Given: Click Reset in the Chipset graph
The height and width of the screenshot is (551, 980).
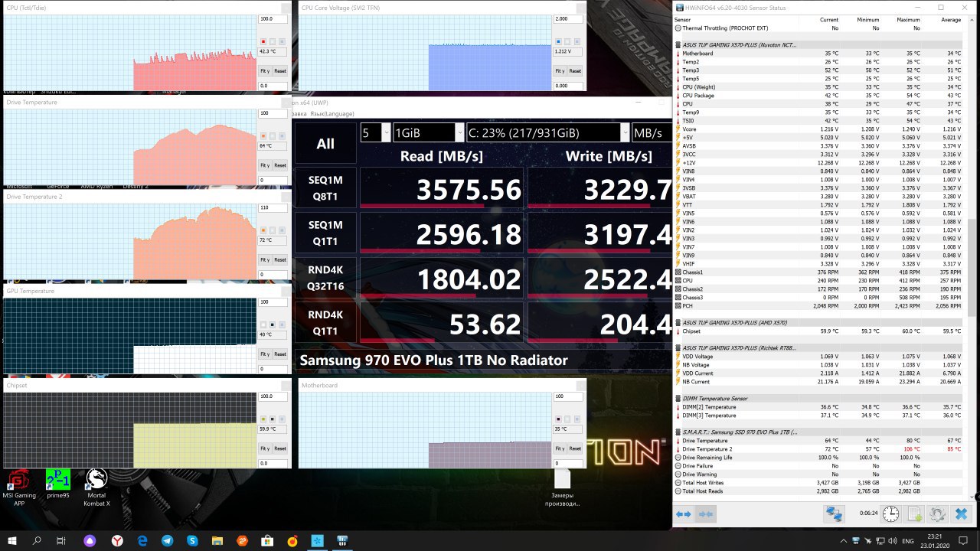Looking at the screenshot, I should [x=280, y=448].
